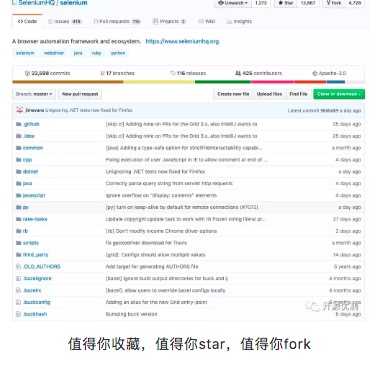Click the .buckhash file icon
The image size is (377, 370).
click(x=19, y=314)
